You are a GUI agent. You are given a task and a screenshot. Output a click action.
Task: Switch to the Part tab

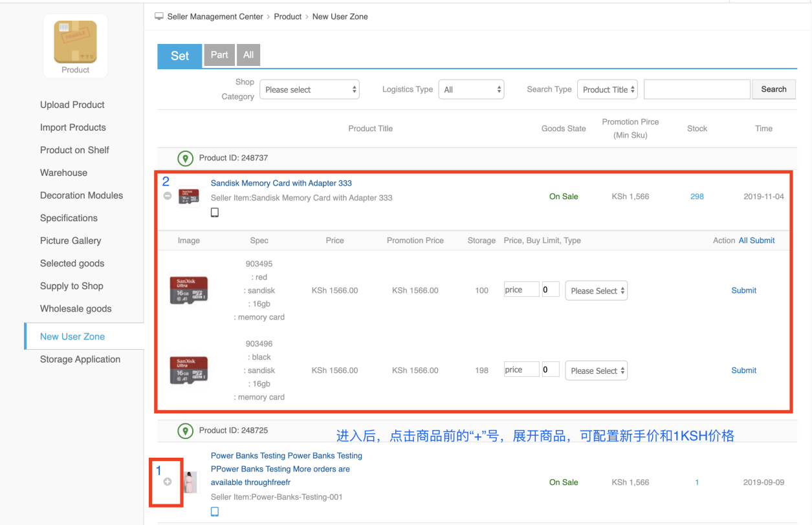tap(219, 55)
